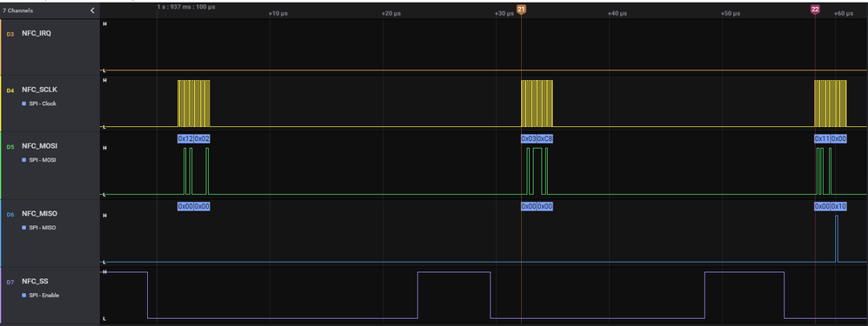Select the NFC_IRQ channel name

(x=37, y=33)
